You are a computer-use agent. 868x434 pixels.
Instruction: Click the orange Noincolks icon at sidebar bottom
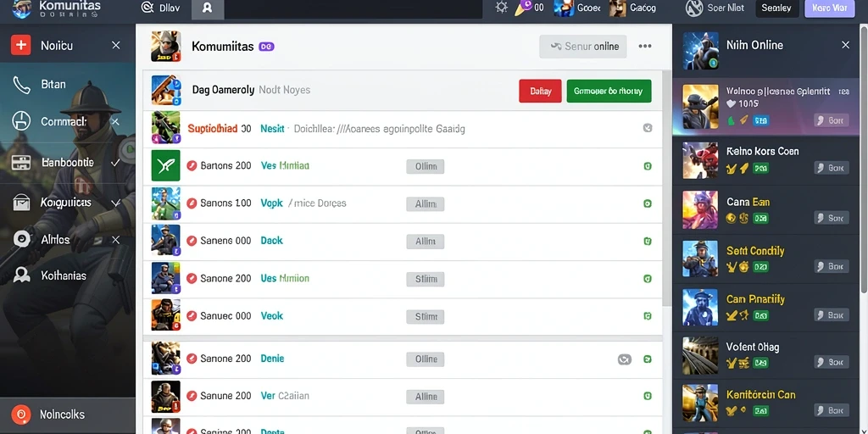21,414
